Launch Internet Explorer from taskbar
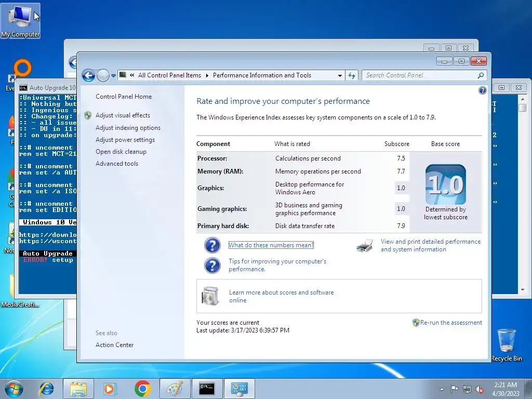This screenshot has width=532, height=399. [x=47, y=389]
